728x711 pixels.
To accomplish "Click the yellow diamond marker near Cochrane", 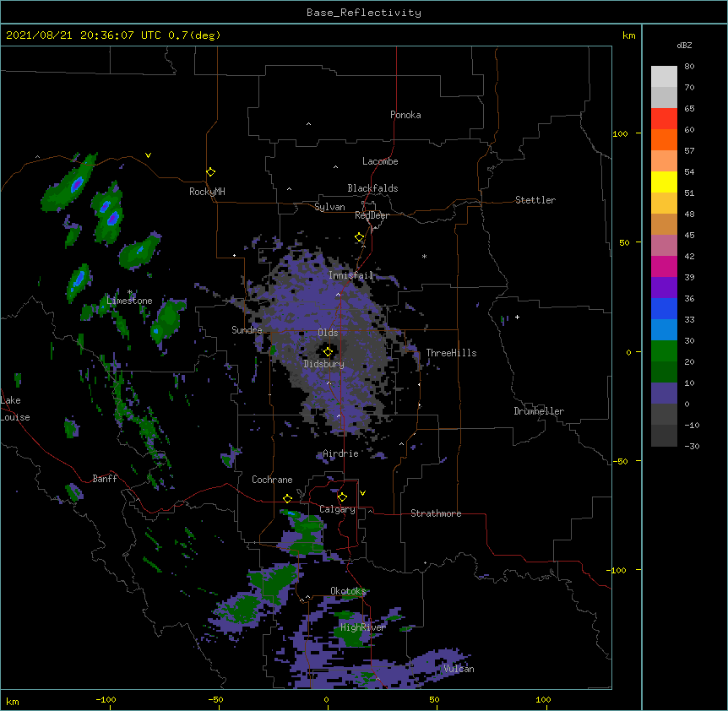I will pyautogui.click(x=287, y=498).
